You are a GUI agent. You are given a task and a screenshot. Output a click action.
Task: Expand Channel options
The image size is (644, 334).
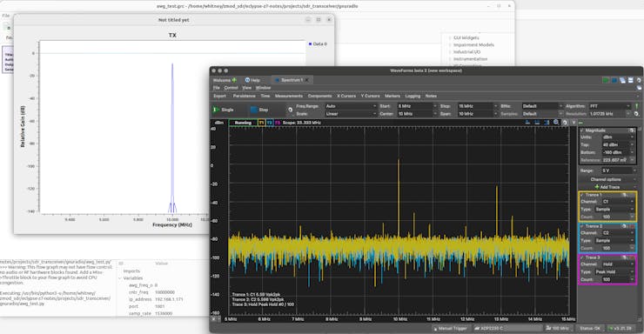(607, 179)
